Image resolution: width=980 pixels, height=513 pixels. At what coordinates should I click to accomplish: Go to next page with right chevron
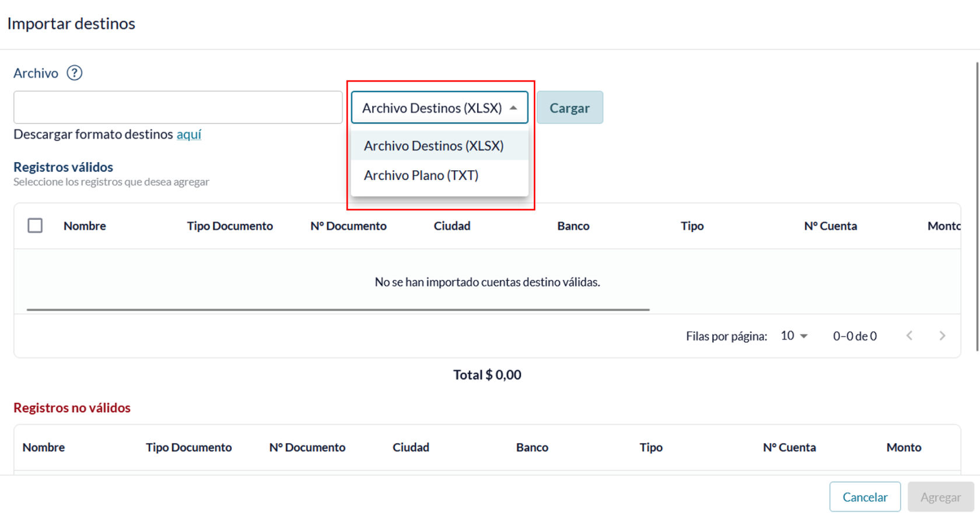942,336
